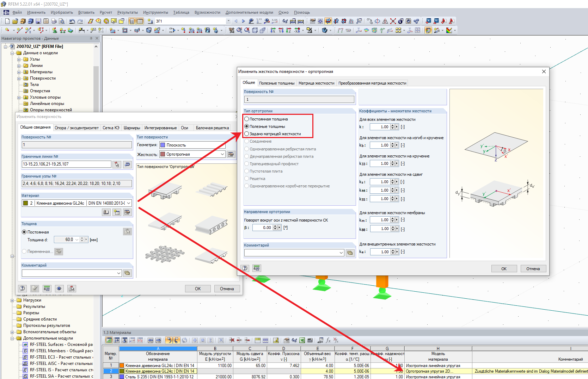Click the arrow icon right of the boundary lines picker

(x=127, y=164)
